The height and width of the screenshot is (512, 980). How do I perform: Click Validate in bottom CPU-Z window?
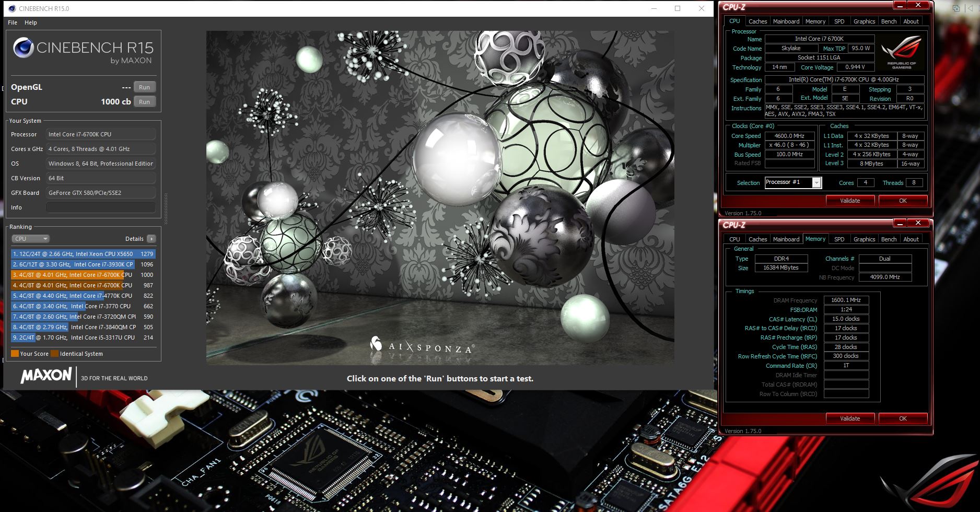(x=850, y=418)
